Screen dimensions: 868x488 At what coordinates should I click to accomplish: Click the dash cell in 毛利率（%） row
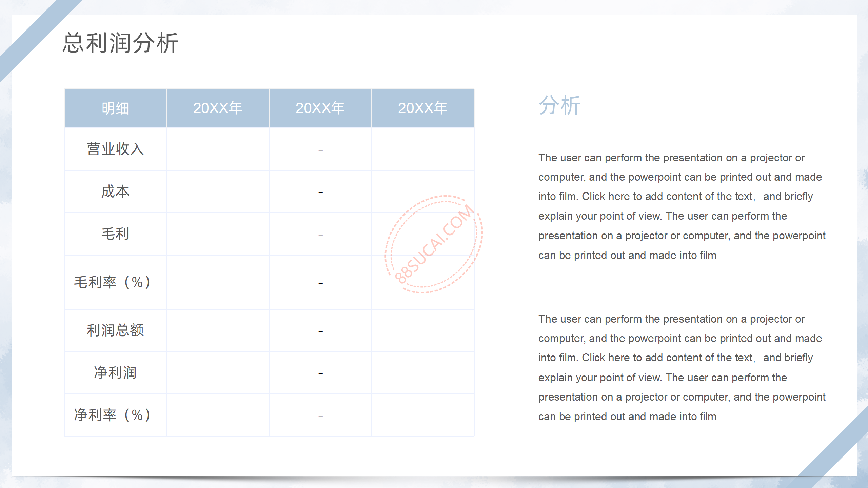click(320, 282)
